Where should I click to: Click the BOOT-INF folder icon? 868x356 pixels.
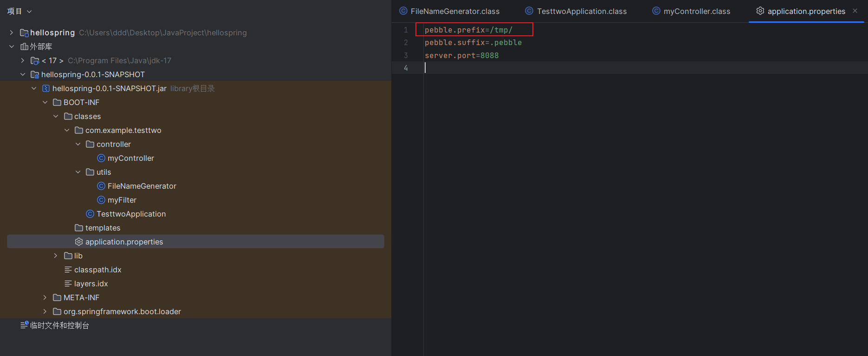[x=57, y=102]
